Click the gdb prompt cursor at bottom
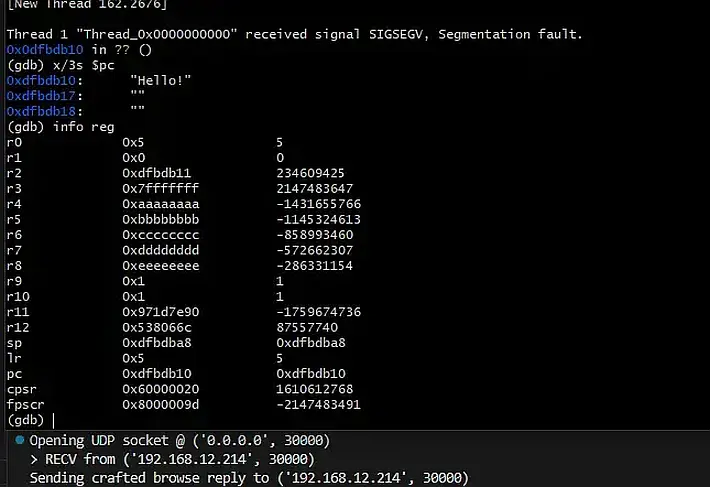Image resolution: width=710 pixels, height=487 pixels. click(x=53, y=420)
